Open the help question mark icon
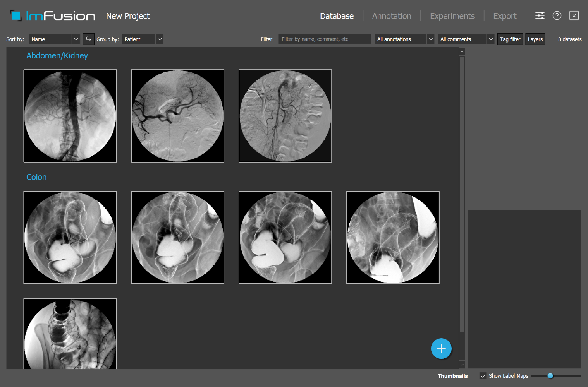 557,15
